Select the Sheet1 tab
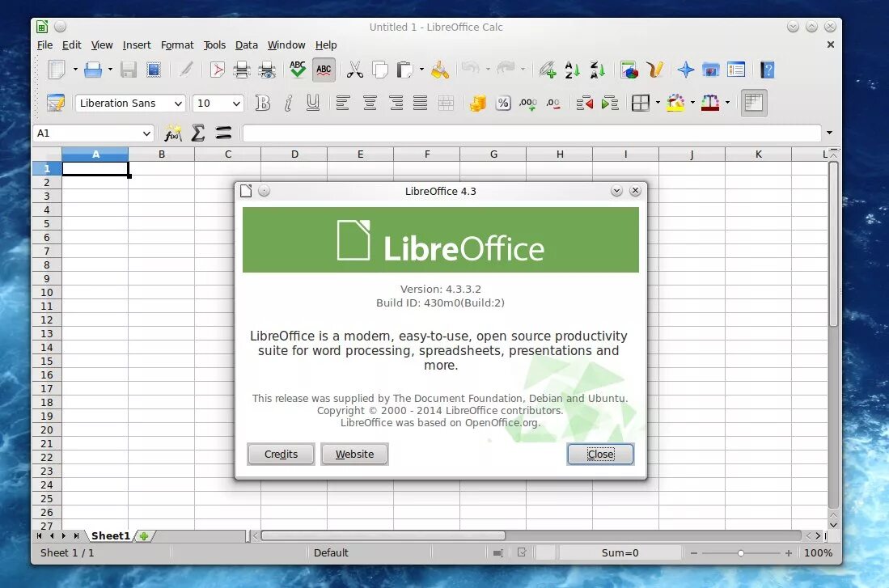The image size is (889, 588). pos(111,536)
